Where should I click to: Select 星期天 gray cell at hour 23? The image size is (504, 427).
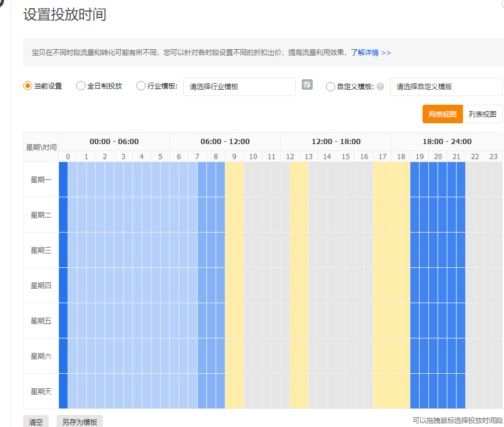[493, 391]
